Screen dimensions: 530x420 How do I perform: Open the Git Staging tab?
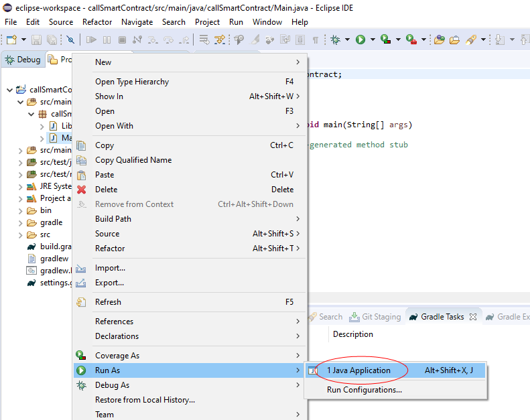click(375, 317)
